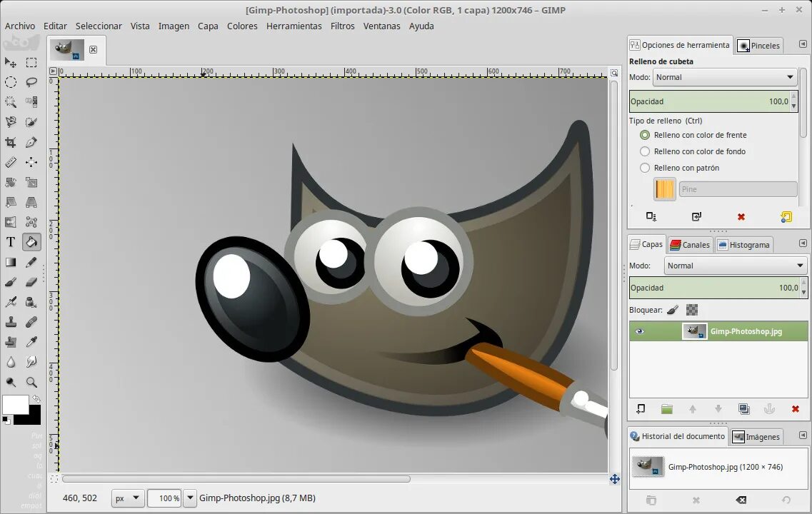The width and height of the screenshot is (812, 514).
Task: Swap foreground and background colors
Action: click(36, 398)
